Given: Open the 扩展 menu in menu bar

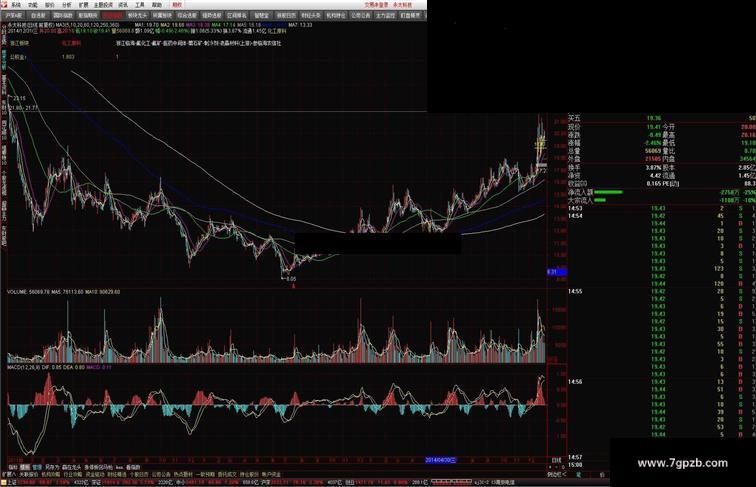Looking at the screenshot, I should (x=83, y=5).
